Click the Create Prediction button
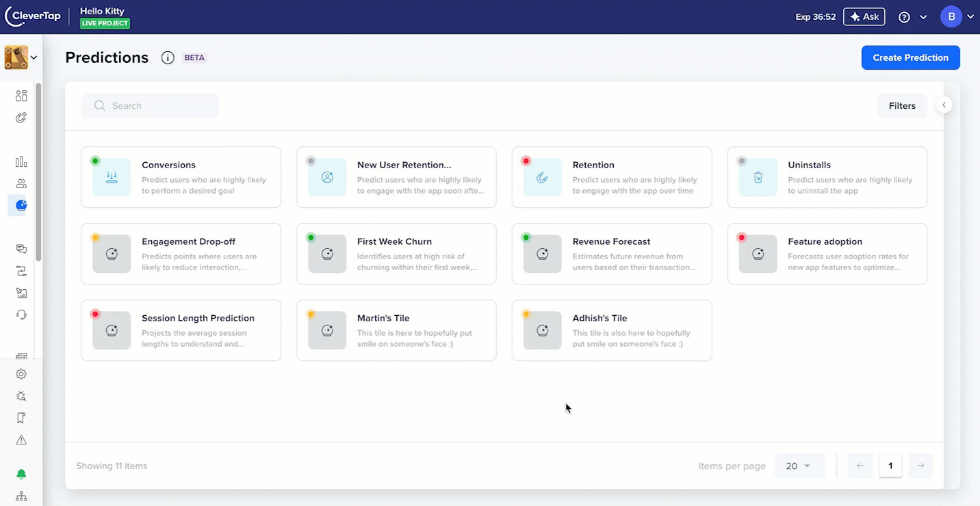 910,57
